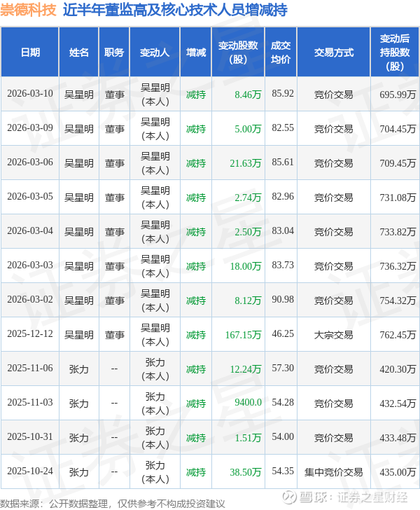
Task: Click the 日期 column header
Action: coord(30,53)
